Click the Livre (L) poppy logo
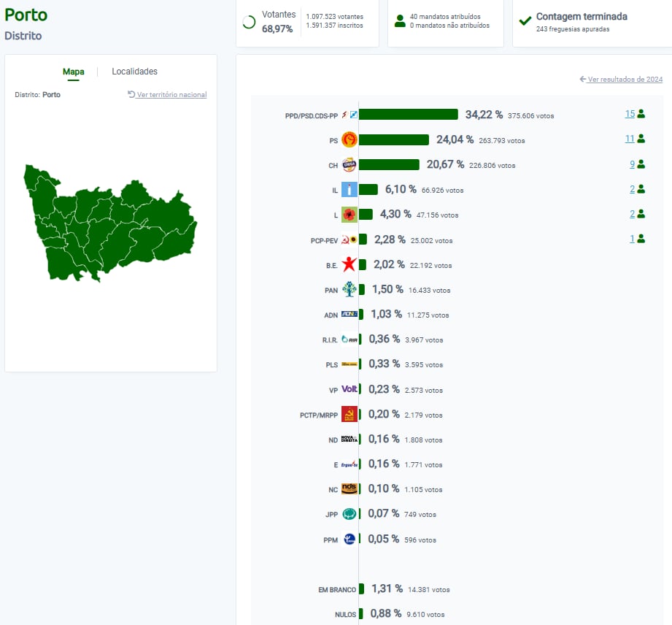The image size is (672, 625). (349, 215)
